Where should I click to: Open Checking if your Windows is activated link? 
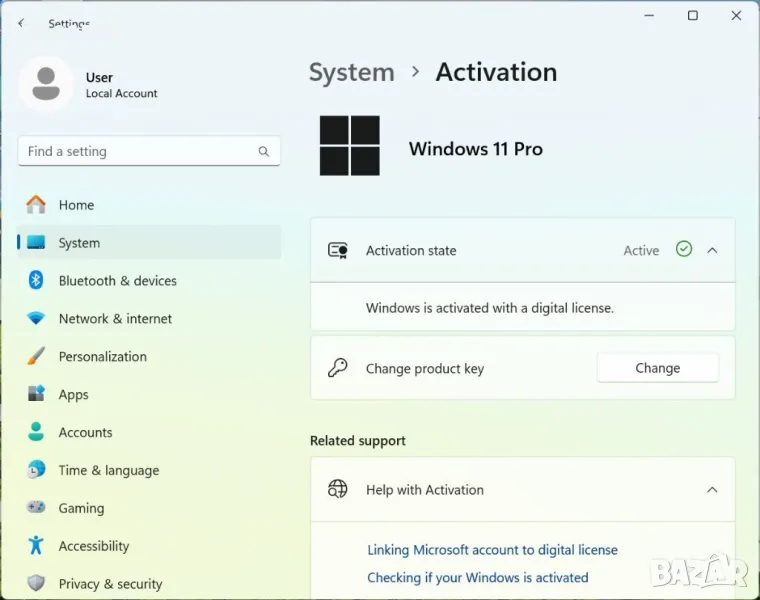click(x=477, y=578)
